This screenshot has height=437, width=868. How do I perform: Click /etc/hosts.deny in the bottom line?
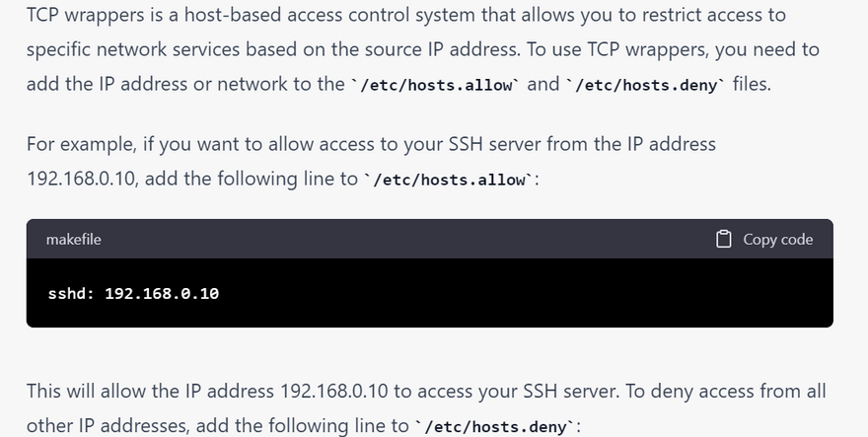(x=496, y=427)
